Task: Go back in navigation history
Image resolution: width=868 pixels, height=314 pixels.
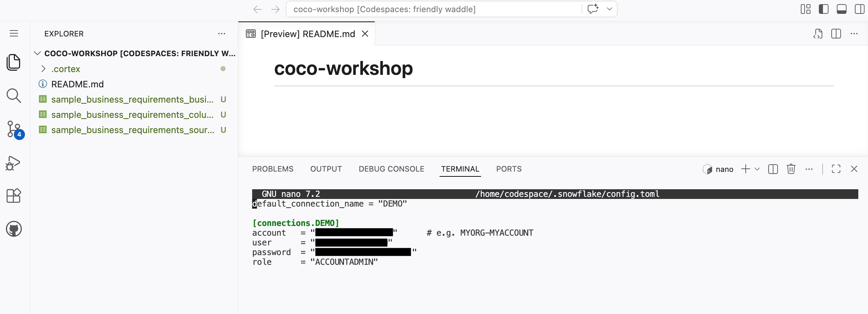Action: coord(257,9)
